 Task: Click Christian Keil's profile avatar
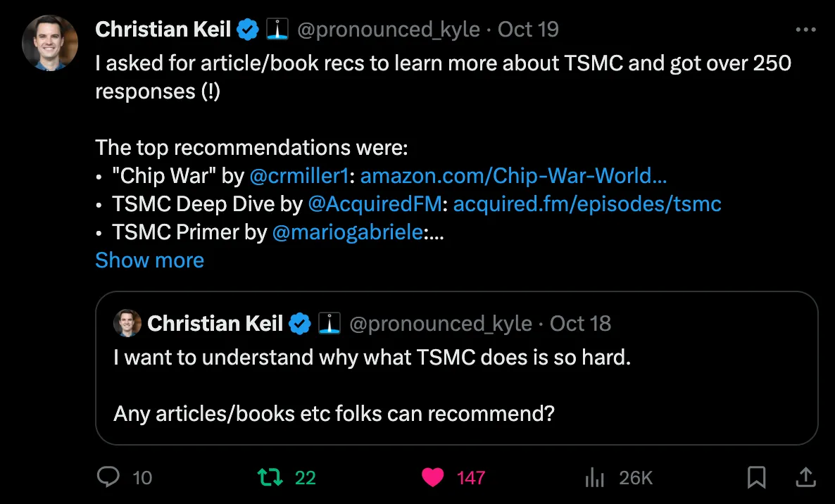(49, 42)
